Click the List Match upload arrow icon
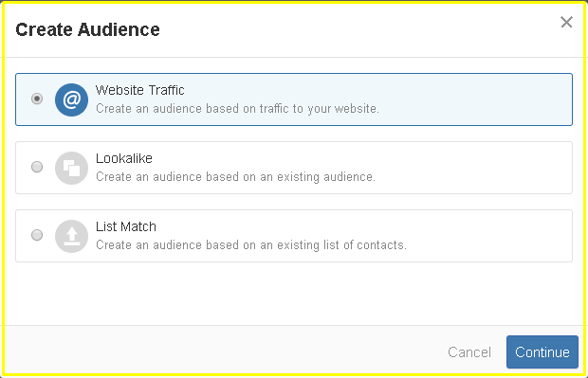The width and height of the screenshot is (588, 378). click(x=72, y=236)
